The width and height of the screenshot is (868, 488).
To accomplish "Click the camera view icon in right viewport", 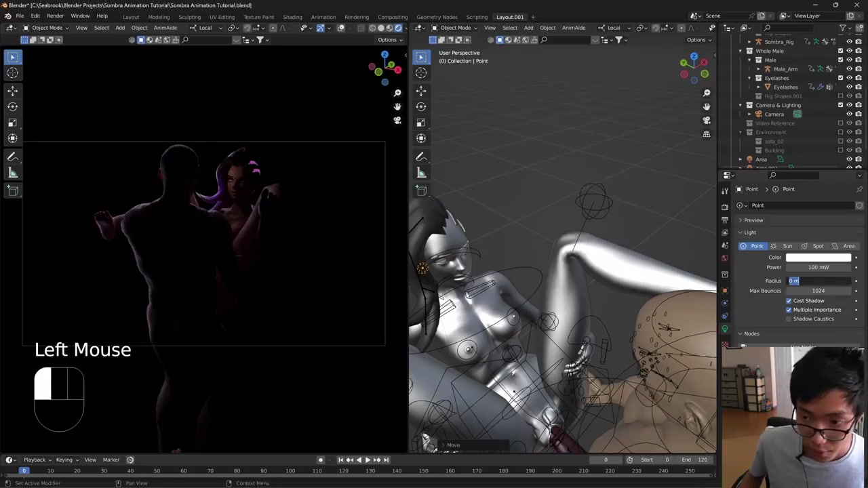I will tap(707, 120).
